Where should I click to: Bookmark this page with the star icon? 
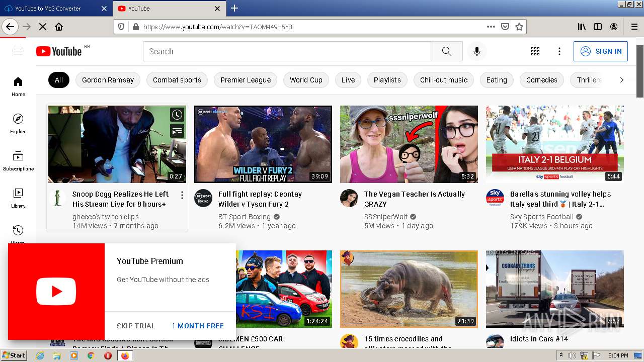tap(519, 27)
